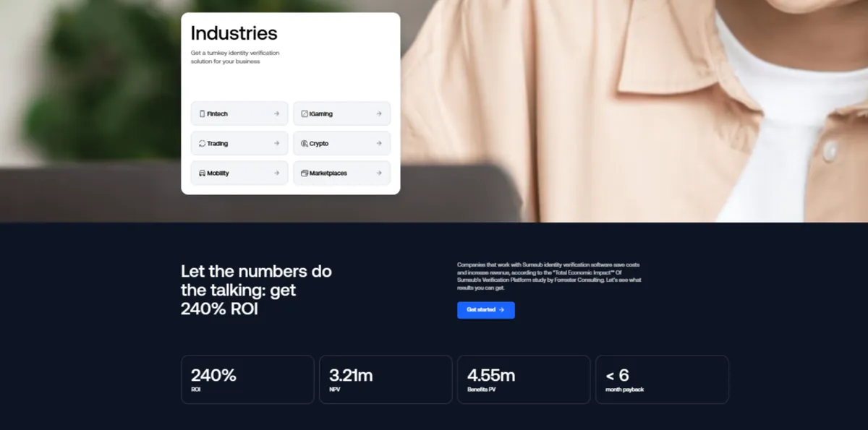
Task: Open the Crypto industry page
Action: tap(341, 143)
